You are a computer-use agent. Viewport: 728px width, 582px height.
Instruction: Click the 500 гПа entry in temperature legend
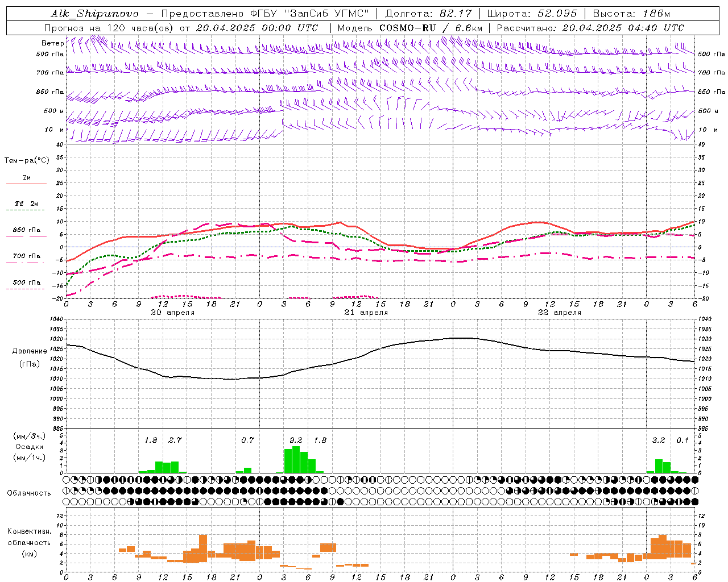tap(27, 282)
